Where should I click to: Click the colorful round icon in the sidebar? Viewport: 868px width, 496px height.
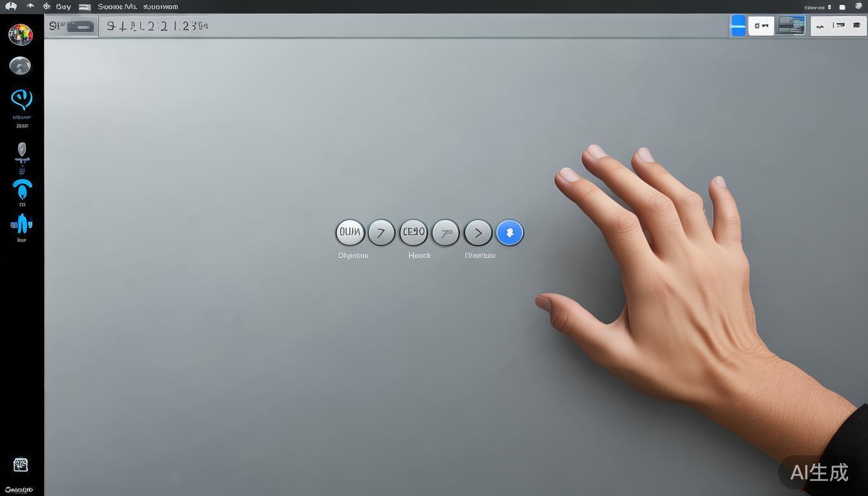click(x=21, y=34)
